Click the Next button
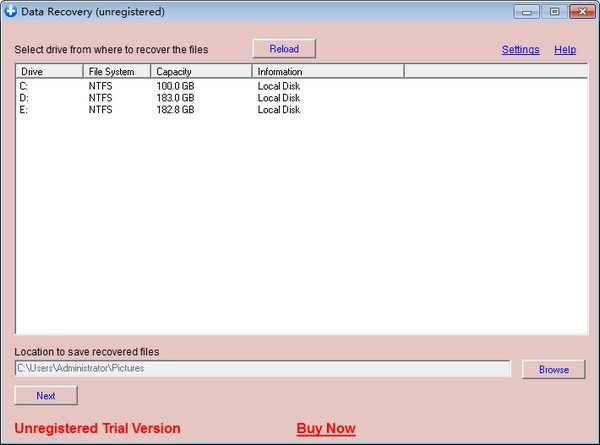 point(46,395)
